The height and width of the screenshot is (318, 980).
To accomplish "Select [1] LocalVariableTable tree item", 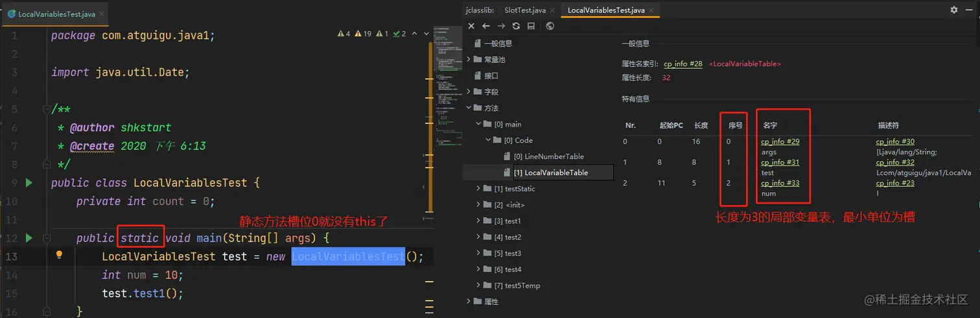I will (x=551, y=173).
